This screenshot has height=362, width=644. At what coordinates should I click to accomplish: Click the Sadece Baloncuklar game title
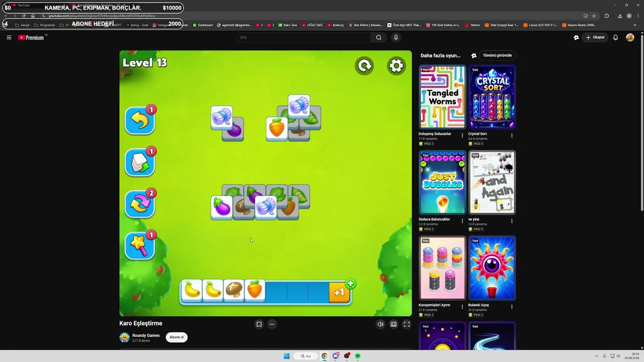[434, 219]
